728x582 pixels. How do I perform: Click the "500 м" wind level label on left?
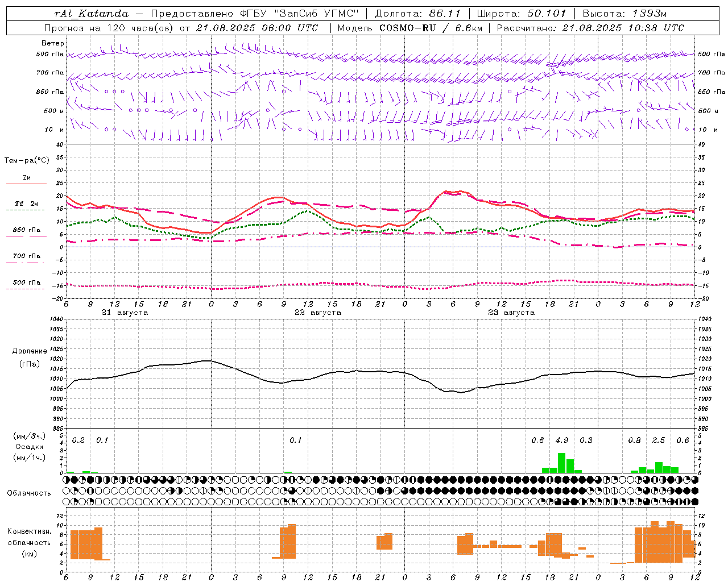point(55,111)
